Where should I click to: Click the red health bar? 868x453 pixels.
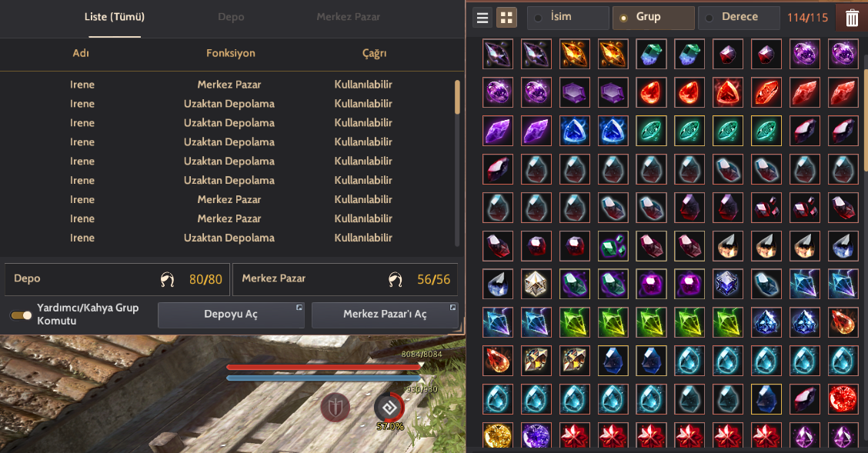pyautogui.click(x=325, y=367)
